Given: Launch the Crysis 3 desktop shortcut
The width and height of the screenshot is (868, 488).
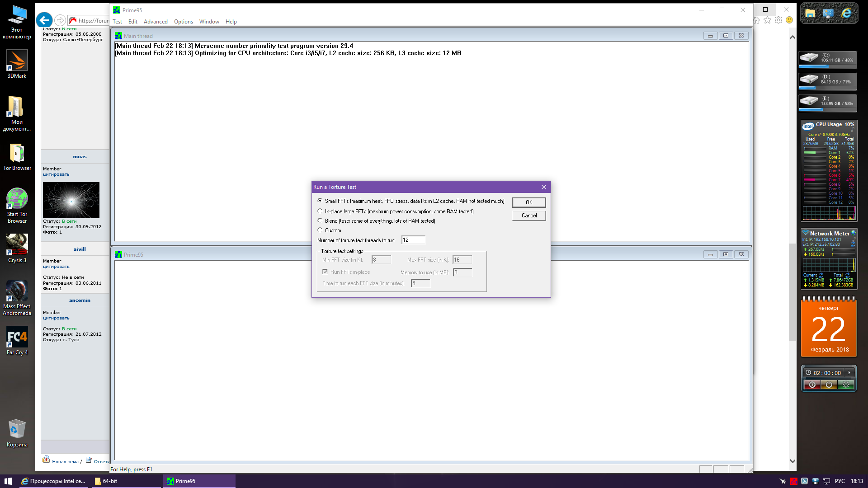Looking at the screenshot, I should click(x=17, y=245).
